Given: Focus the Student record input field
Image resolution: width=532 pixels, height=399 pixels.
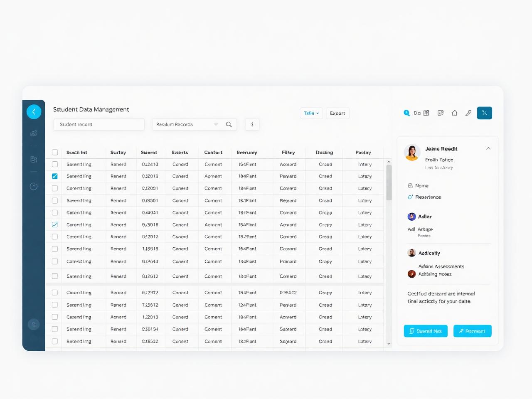Looking at the screenshot, I should tap(99, 124).
